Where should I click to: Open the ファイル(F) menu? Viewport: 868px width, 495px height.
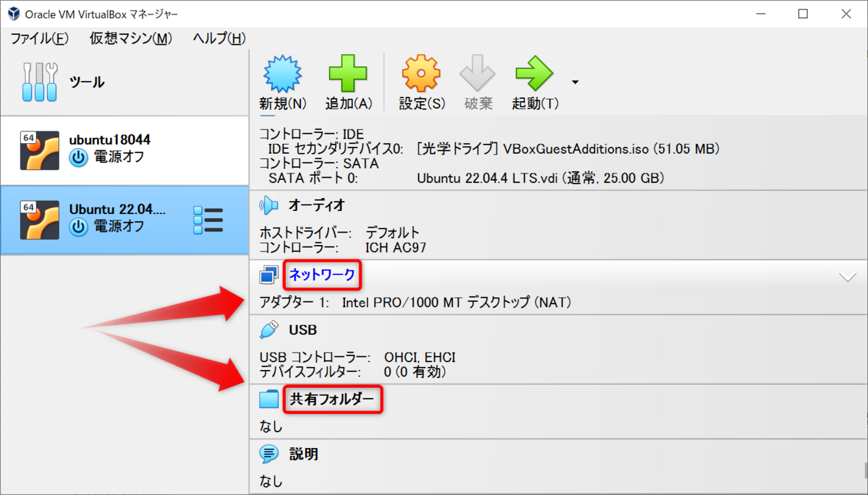tap(40, 38)
